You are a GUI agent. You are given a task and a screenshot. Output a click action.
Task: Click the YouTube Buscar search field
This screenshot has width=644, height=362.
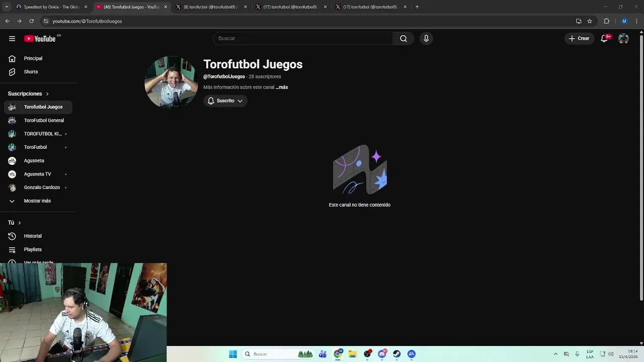pyautogui.click(x=303, y=39)
